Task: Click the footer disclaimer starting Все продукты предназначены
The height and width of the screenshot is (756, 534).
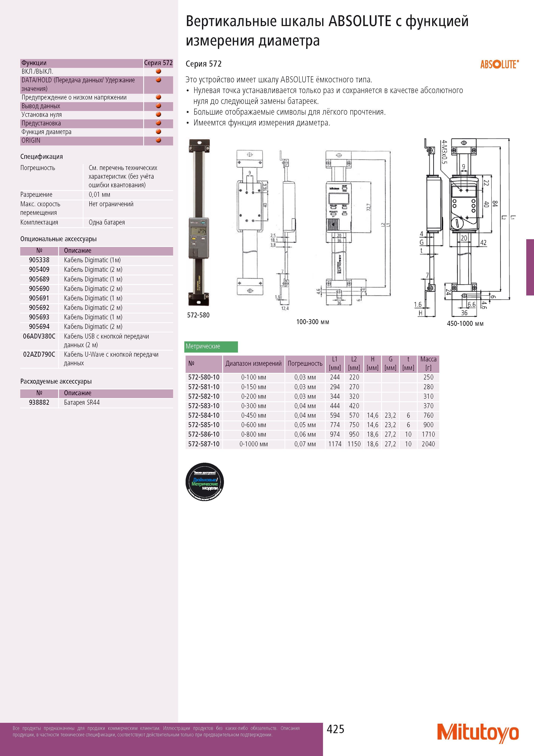Action: [x=156, y=731]
